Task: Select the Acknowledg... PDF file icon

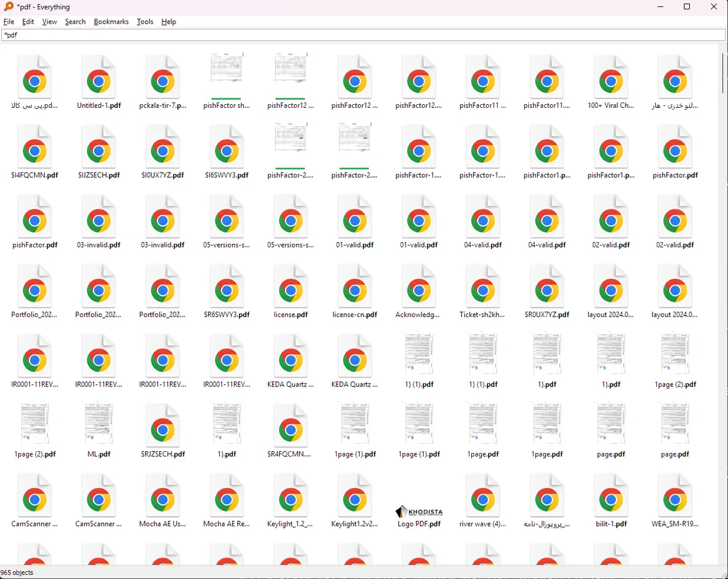Action: pos(419,286)
